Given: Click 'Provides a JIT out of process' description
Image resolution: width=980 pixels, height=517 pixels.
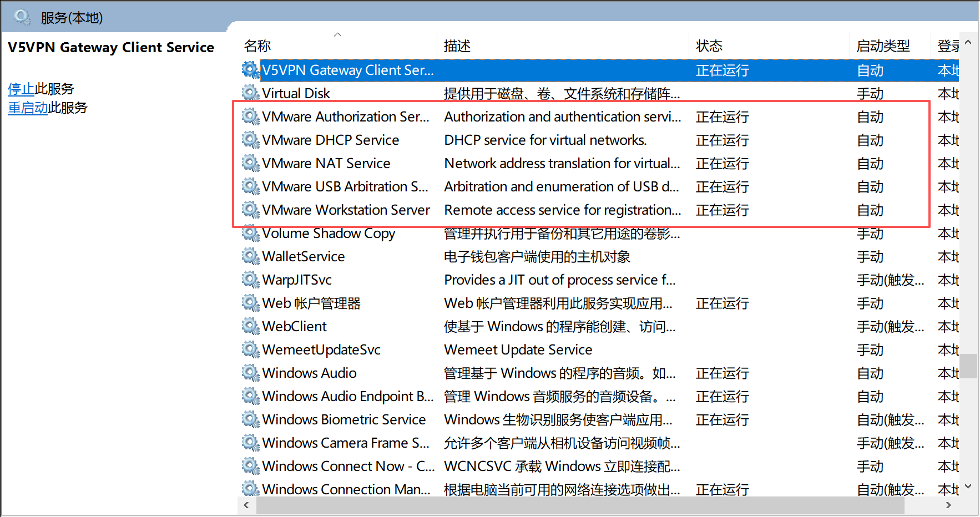Looking at the screenshot, I should 560,280.
